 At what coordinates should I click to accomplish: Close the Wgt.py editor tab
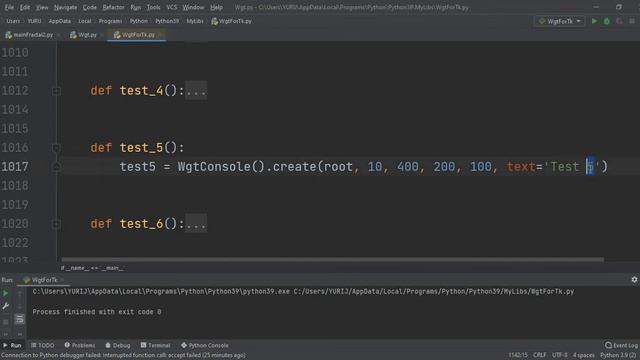point(102,35)
